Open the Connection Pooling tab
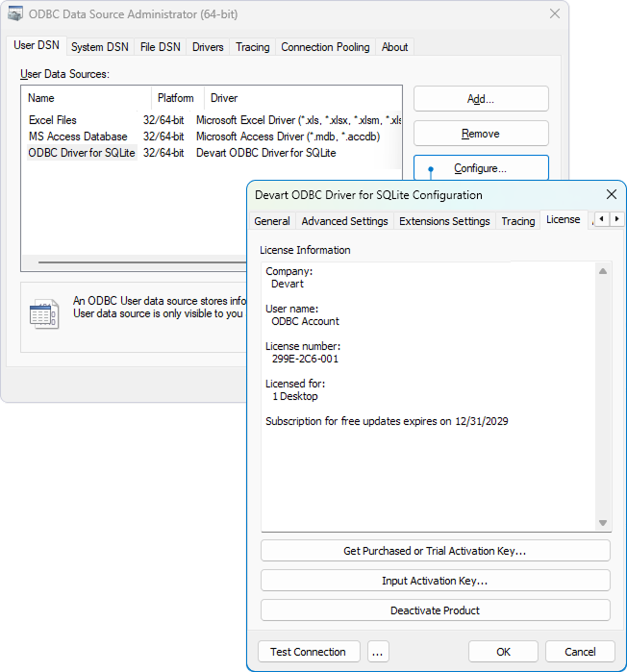The width and height of the screenshot is (627, 672). (x=325, y=47)
